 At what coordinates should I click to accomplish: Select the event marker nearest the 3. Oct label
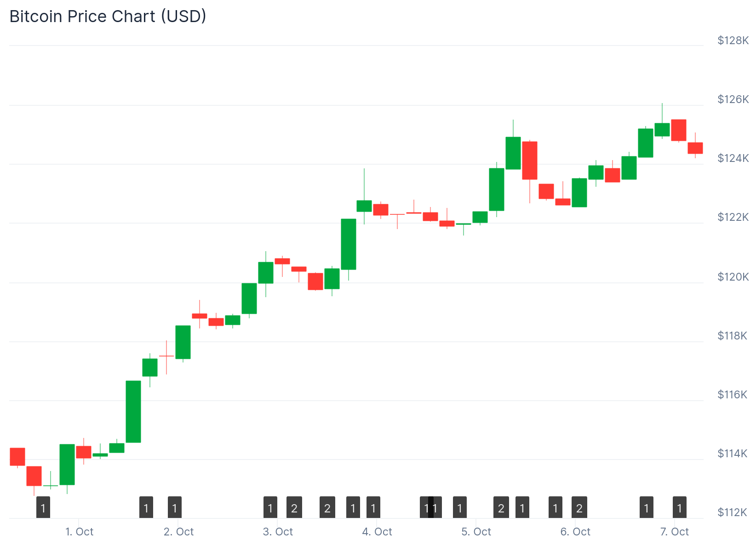tap(270, 507)
